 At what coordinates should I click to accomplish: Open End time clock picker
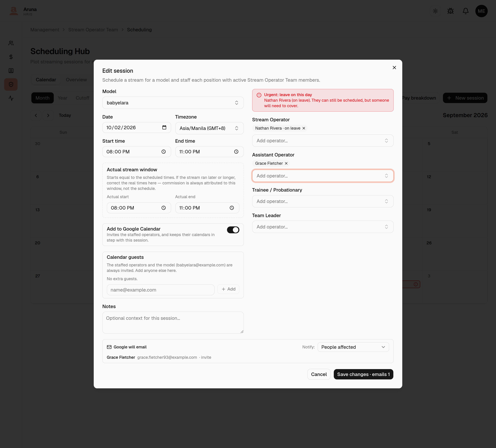(236, 152)
